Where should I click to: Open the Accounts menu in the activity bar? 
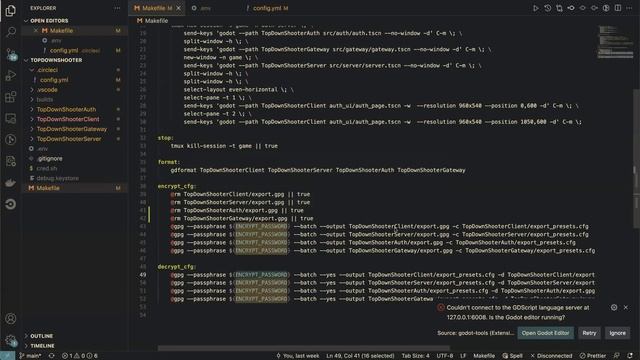pos(11,319)
